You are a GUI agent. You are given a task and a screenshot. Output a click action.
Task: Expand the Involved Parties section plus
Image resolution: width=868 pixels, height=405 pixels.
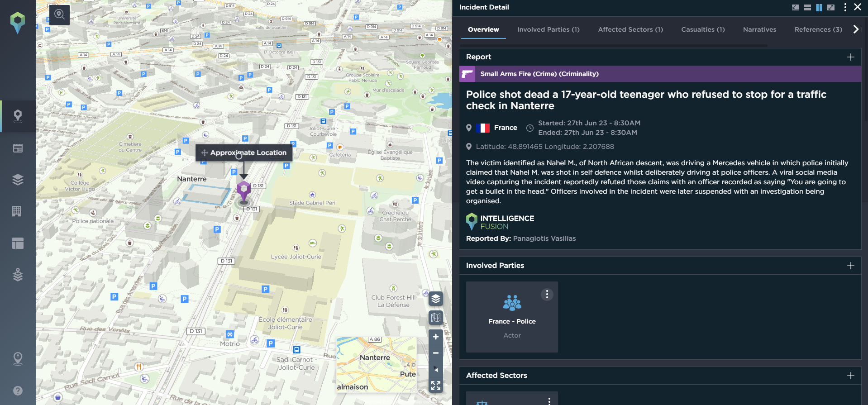pyautogui.click(x=850, y=266)
